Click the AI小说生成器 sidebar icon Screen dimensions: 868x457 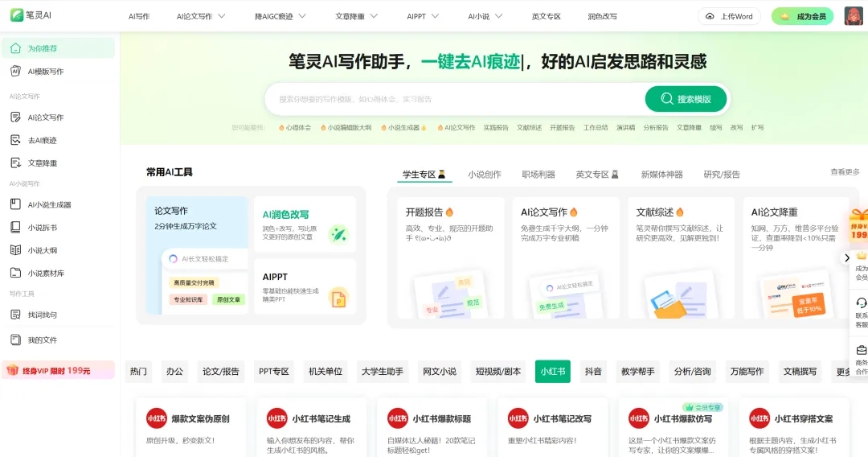click(15, 204)
